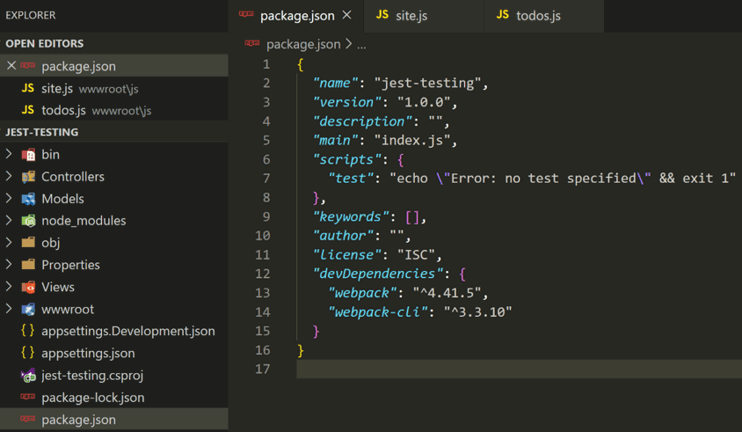Open site.js in Open Editors list
This screenshot has height=432, width=742.
pos(114,88)
